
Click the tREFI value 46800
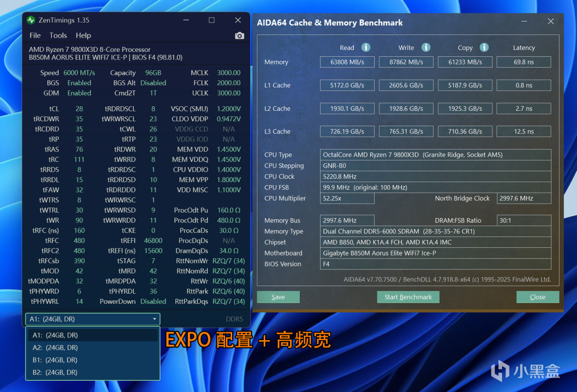(x=153, y=241)
